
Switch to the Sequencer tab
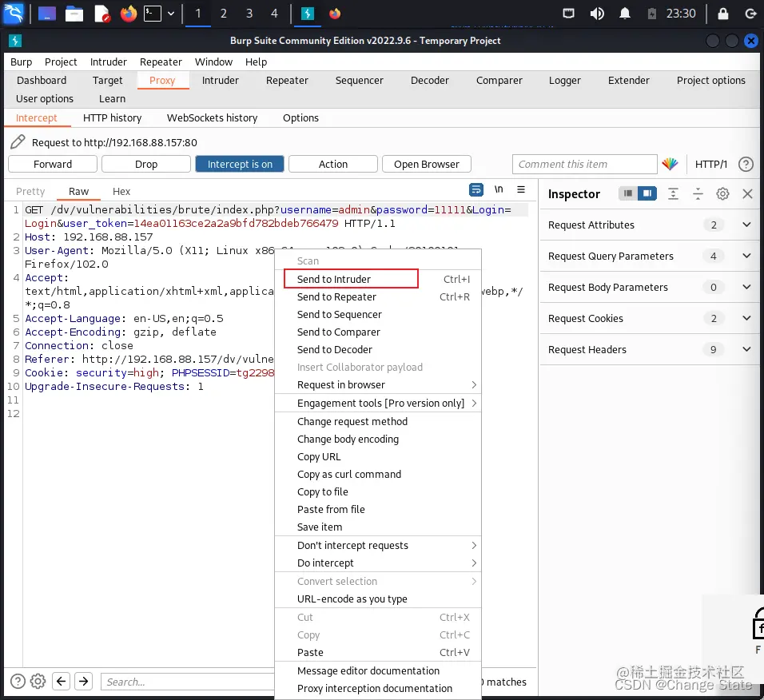(x=359, y=81)
